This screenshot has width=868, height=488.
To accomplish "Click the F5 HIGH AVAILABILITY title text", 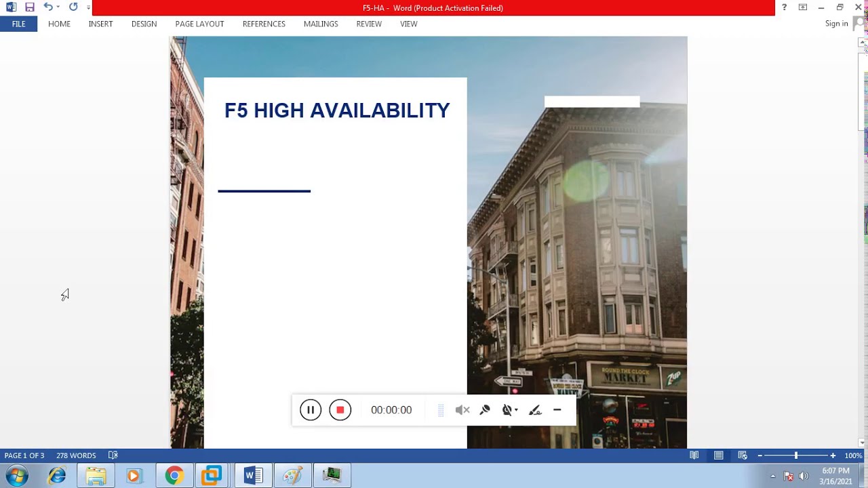I will (337, 110).
